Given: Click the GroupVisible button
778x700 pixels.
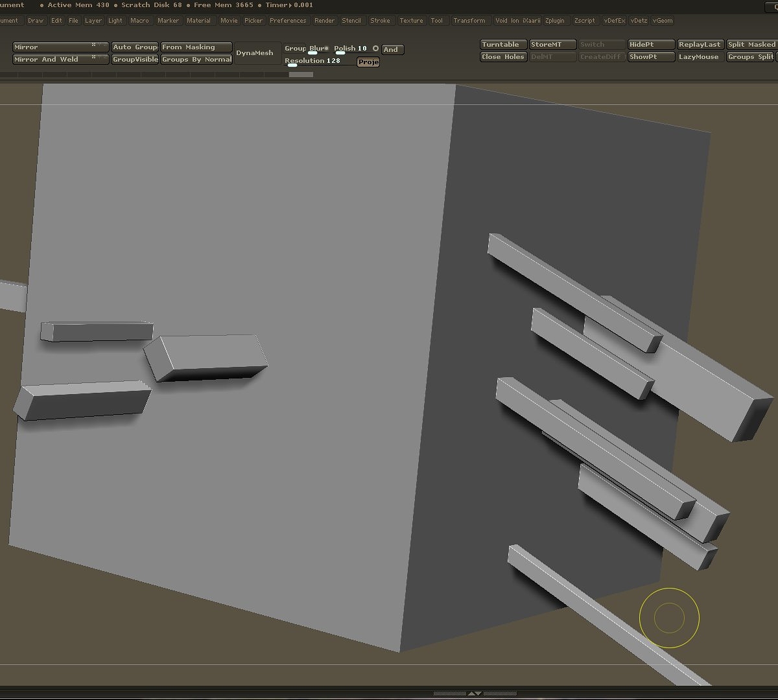Looking at the screenshot, I should (x=135, y=60).
